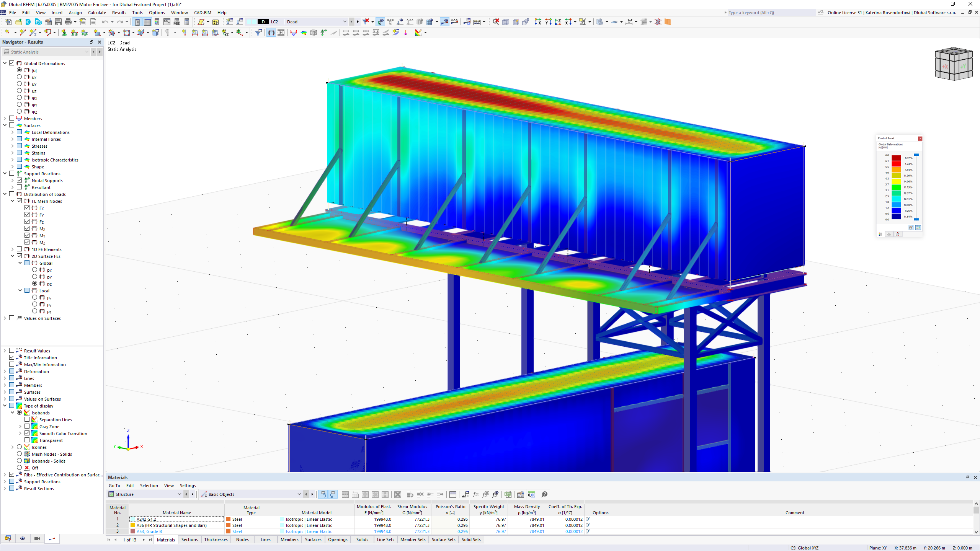Click the Calculate menu item
The height and width of the screenshot is (551, 980).
pos(97,12)
